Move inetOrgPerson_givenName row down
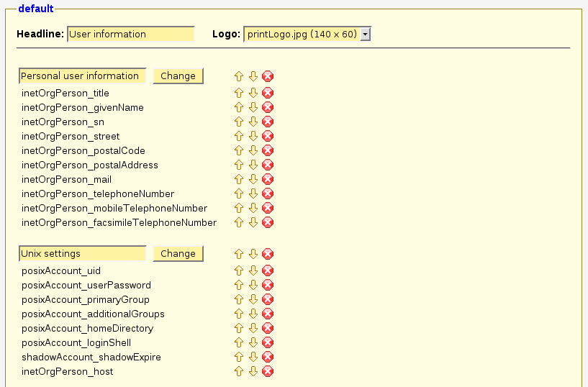 click(253, 107)
